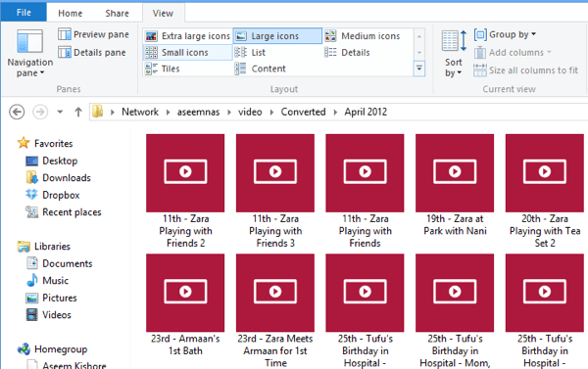This screenshot has height=369, width=588.
Task: Choose Medium icons layout
Action: click(x=363, y=36)
